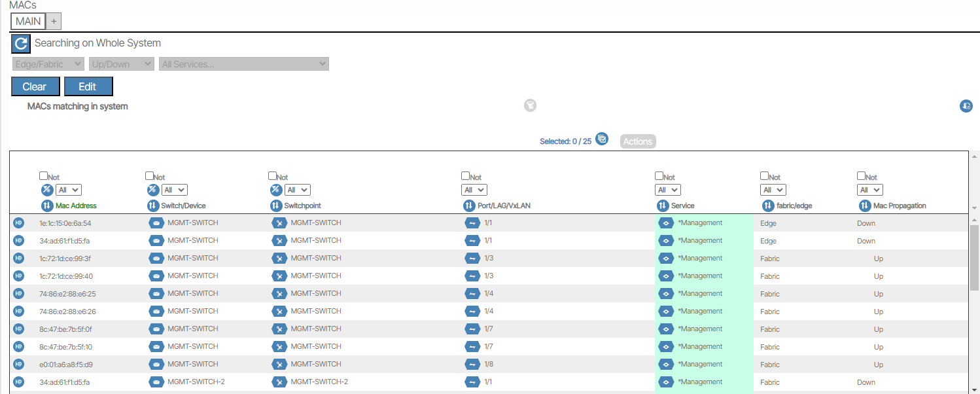Click the export icon at far right

point(966,106)
